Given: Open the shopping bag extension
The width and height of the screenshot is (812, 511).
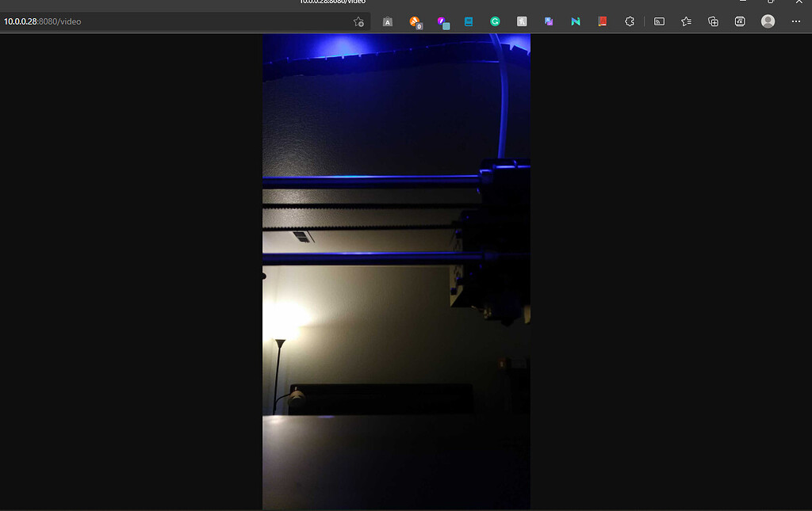Looking at the screenshot, I should click(388, 21).
